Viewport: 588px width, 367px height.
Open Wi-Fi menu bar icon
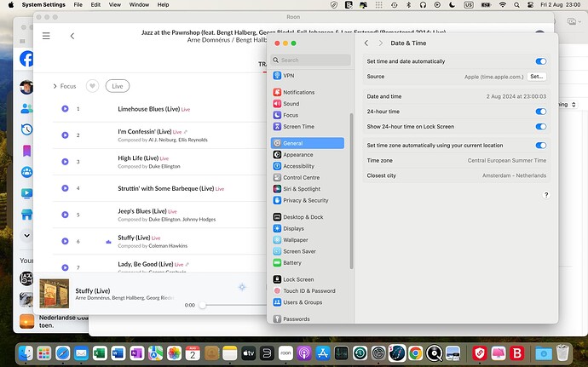pyautogui.click(x=503, y=5)
